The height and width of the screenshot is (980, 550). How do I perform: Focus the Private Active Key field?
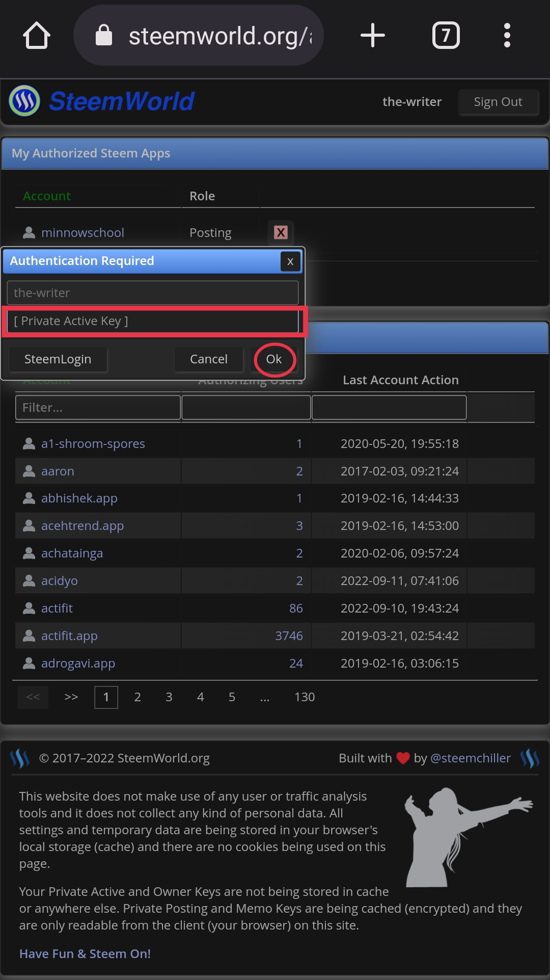[x=153, y=321]
